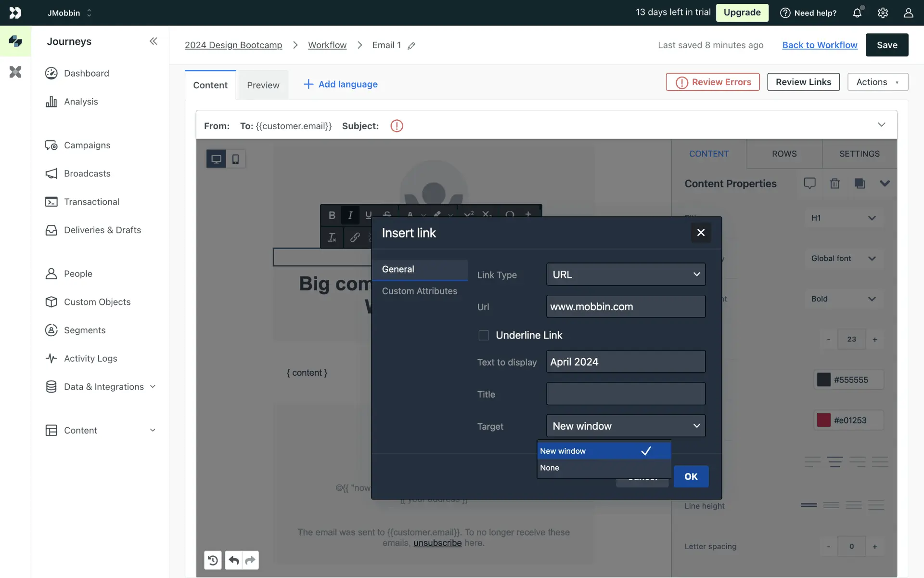Screen dimensions: 924x578
Task: Click the notifications bell icon
Action: [x=857, y=13]
